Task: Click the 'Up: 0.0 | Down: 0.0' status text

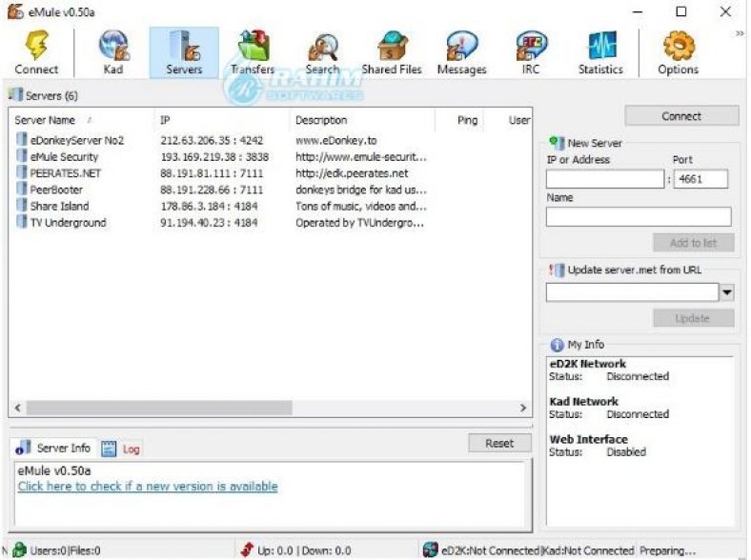Action: click(304, 550)
